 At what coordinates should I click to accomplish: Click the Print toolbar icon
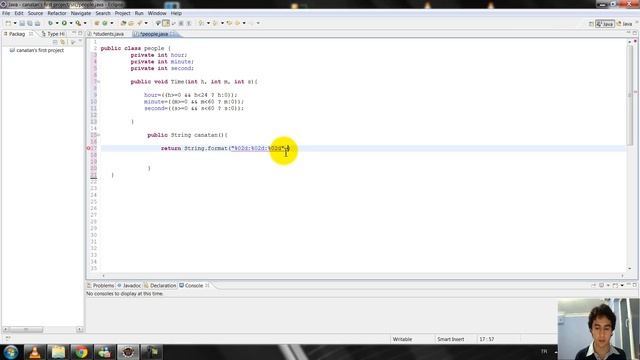click(x=38, y=23)
